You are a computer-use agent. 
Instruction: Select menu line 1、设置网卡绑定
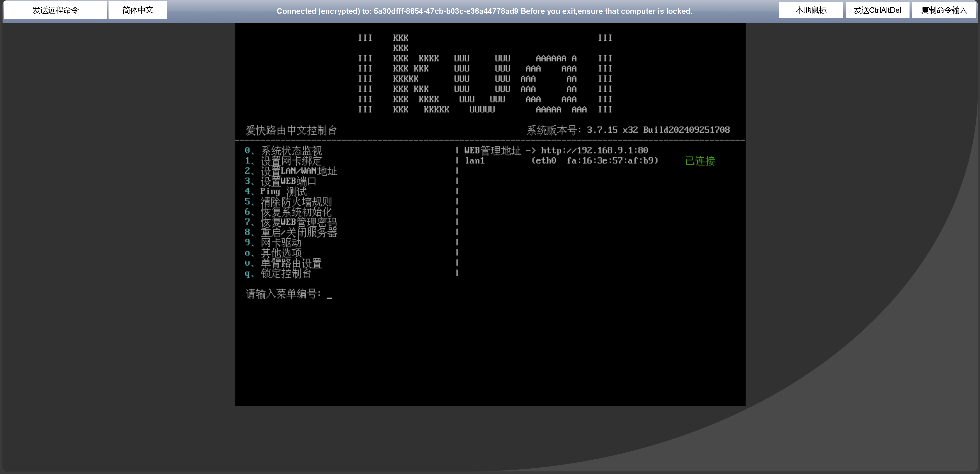tap(283, 161)
